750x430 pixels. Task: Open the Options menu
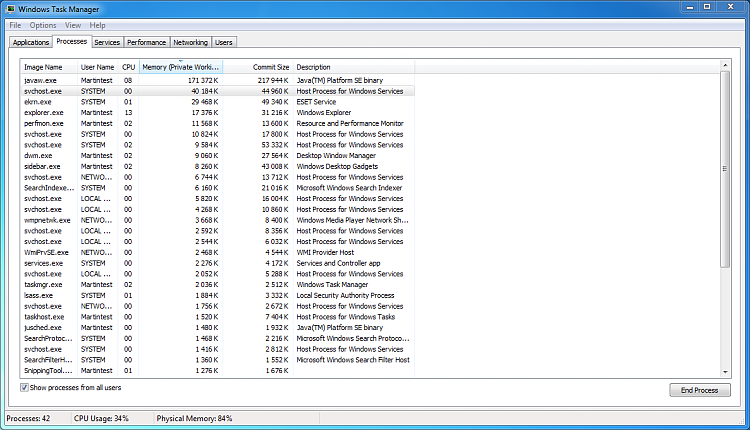click(x=43, y=25)
